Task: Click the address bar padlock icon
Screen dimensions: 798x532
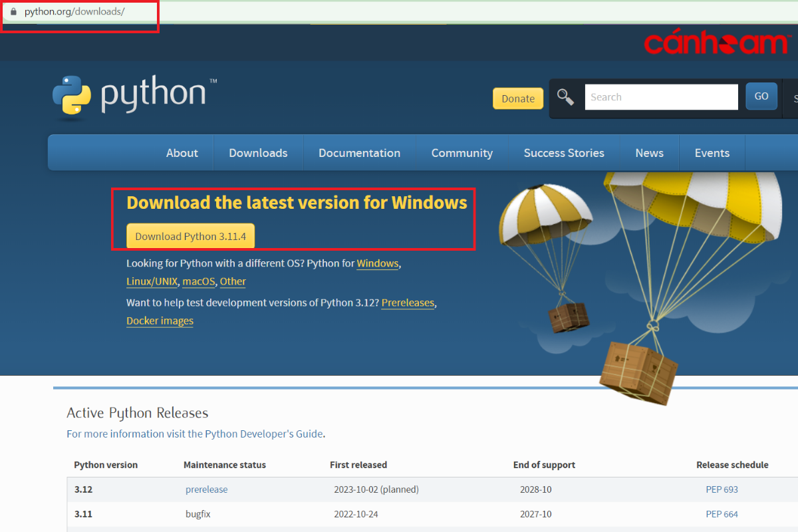Action: point(13,12)
